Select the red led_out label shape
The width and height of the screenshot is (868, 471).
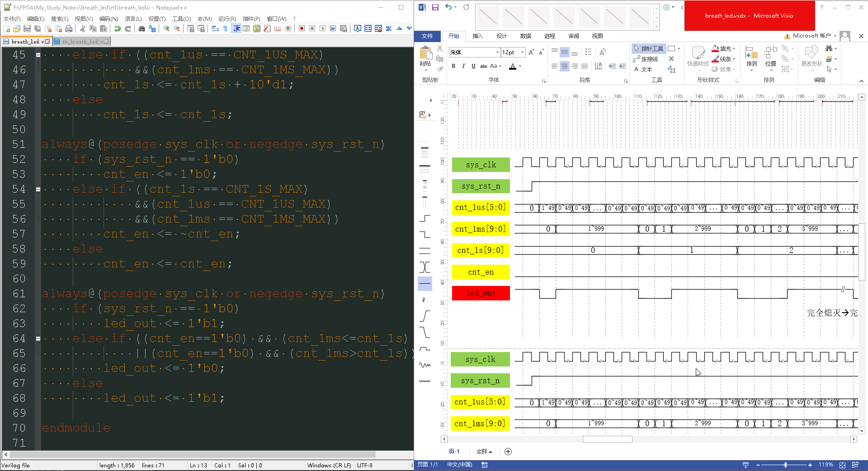click(481, 293)
